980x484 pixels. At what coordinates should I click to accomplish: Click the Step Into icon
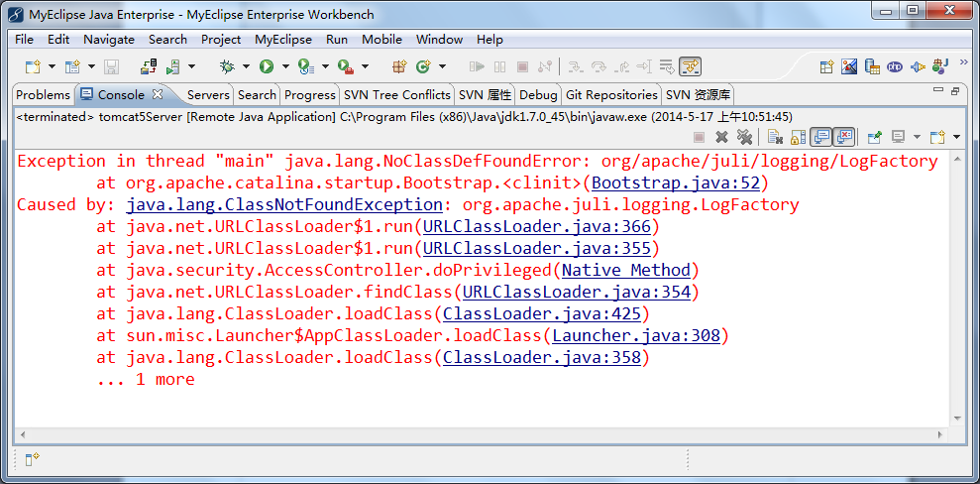[576, 66]
